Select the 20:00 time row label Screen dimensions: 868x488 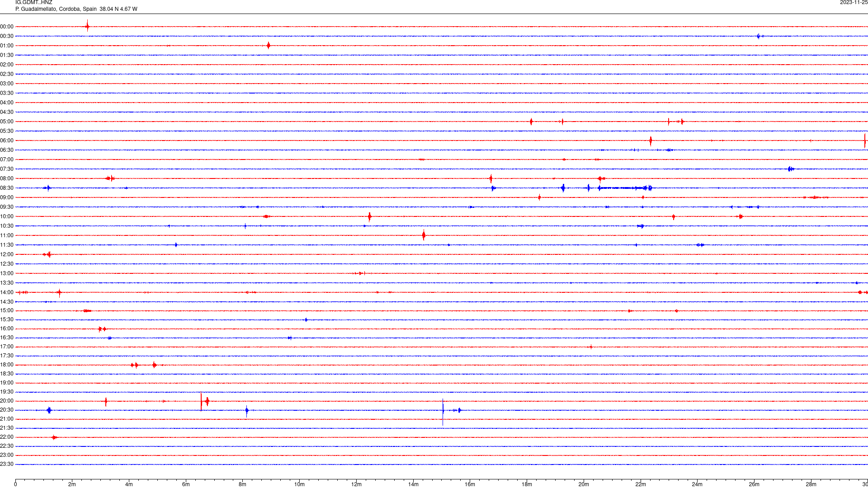7,401
